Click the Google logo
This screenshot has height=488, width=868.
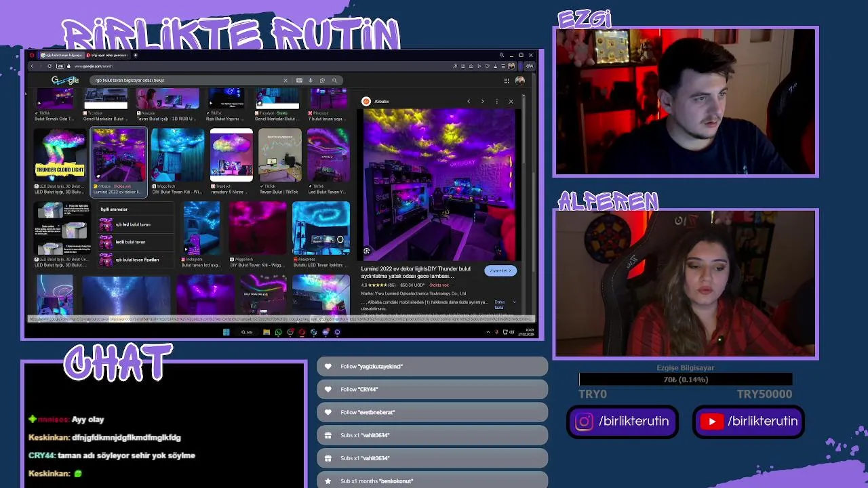65,80
